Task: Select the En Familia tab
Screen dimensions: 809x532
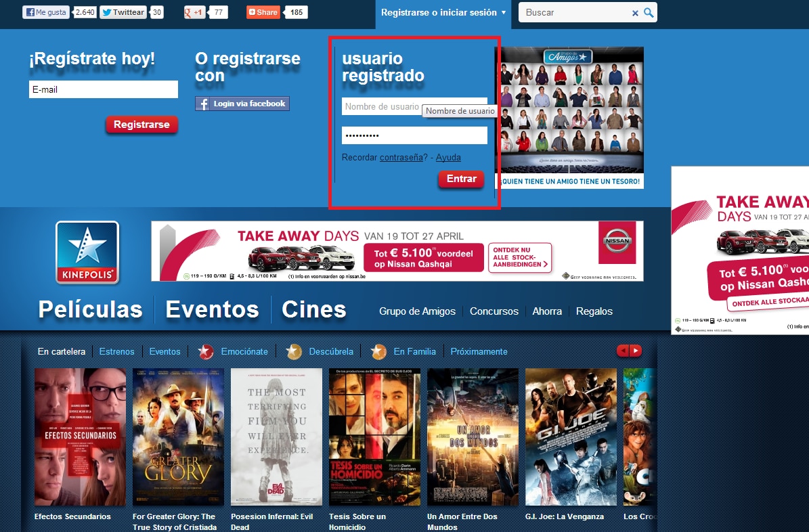Action: [414, 351]
